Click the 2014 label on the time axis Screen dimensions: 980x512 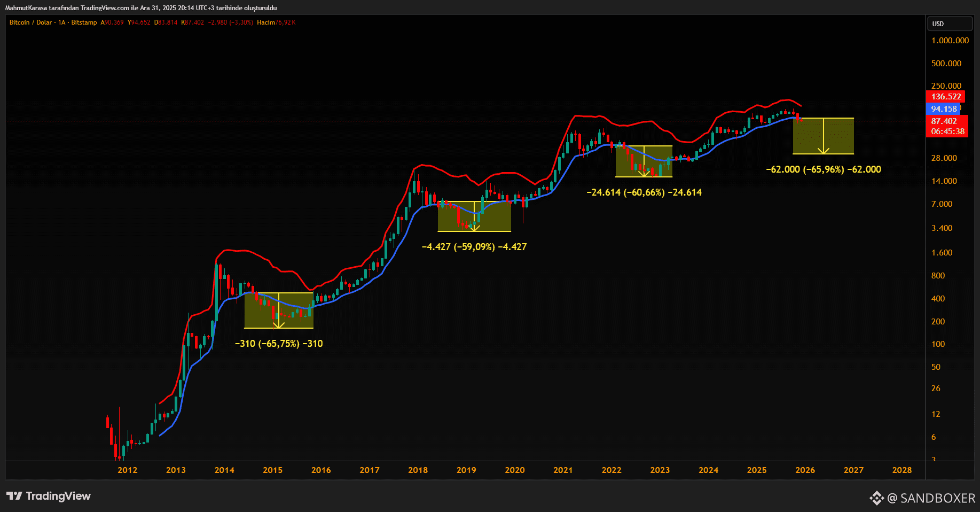coord(224,470)
